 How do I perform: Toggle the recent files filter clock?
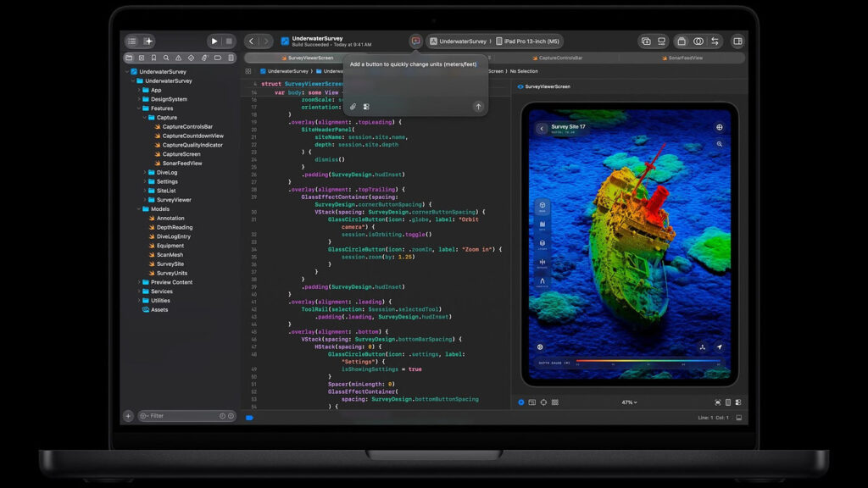click(222, 416)
